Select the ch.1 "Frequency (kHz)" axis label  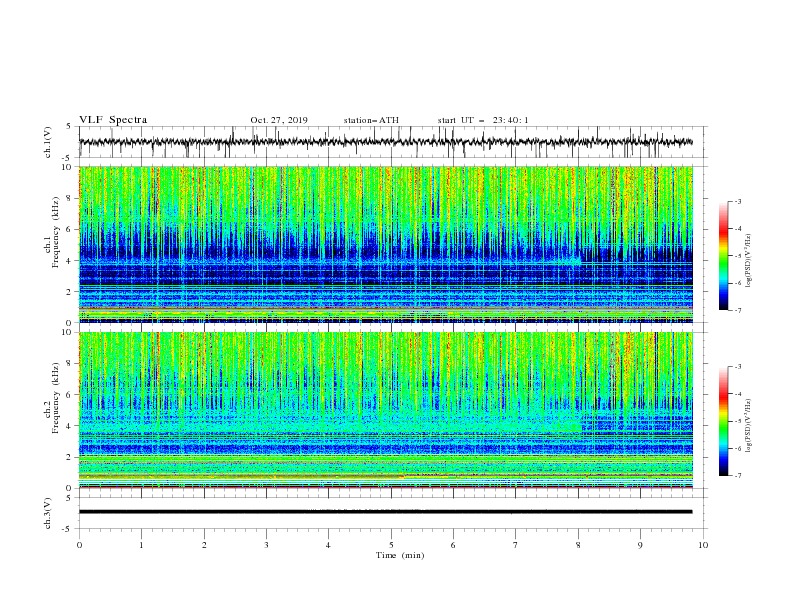55,233
